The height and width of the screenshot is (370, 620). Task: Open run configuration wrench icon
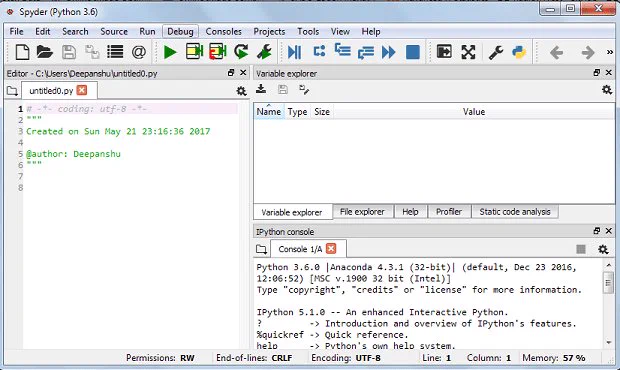pyautogui.click(x=264, y=52)
